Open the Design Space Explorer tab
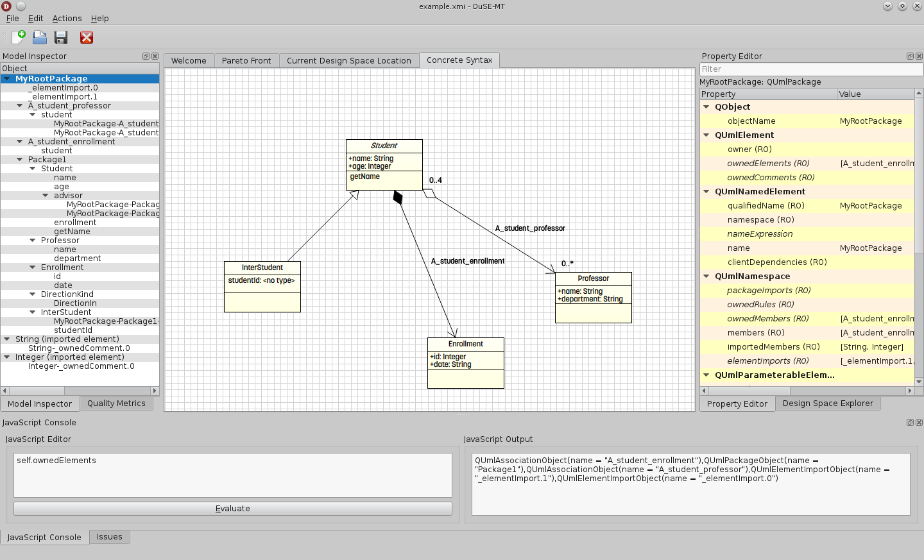This screenshot has height=560, width=924. click(x=828, y=403)
